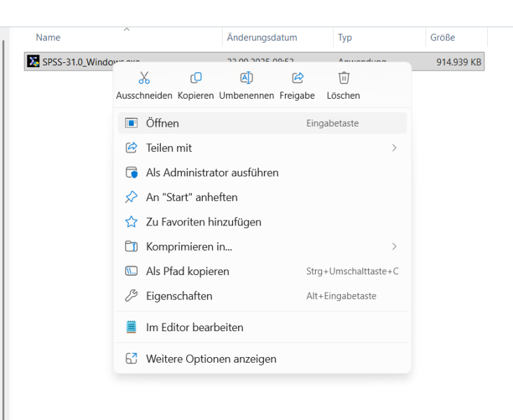The width and height of the screenshot is (513, 420).
Task: Open the Teilen mit submenu entry
Action: click(x=262, y=148)
